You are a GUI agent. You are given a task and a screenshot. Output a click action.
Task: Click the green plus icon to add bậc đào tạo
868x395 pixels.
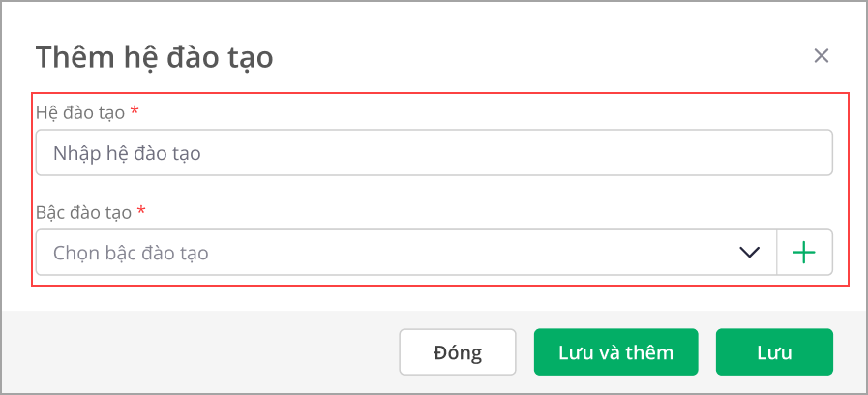(x=804, y=253)
